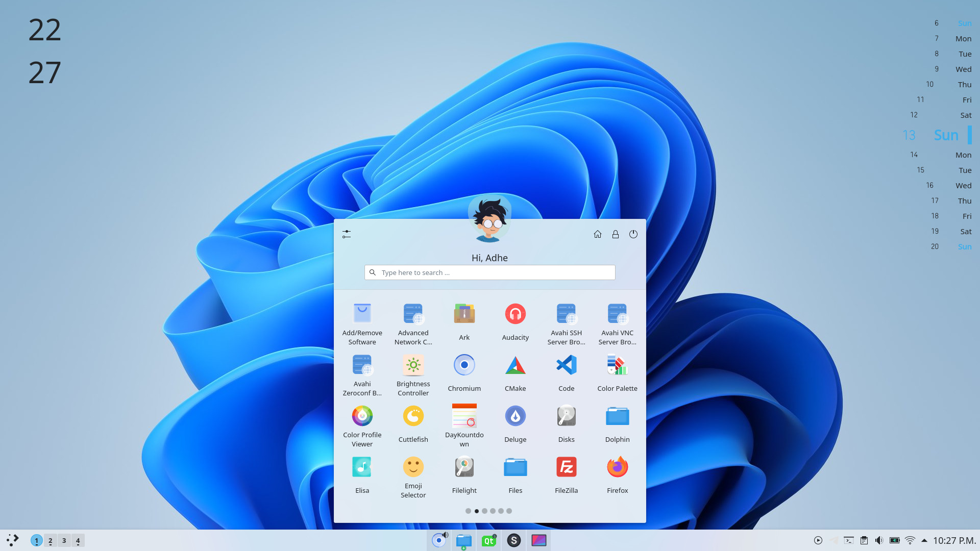Image resolution: width=980 pixels, height=551 pixels.
Task: Open Add/Remove Software app
Action: (362, 323)
